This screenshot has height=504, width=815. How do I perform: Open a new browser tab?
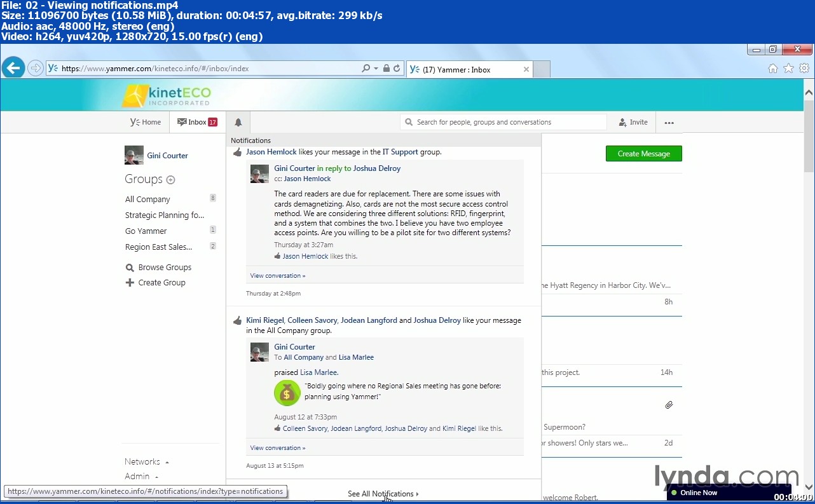542,69
